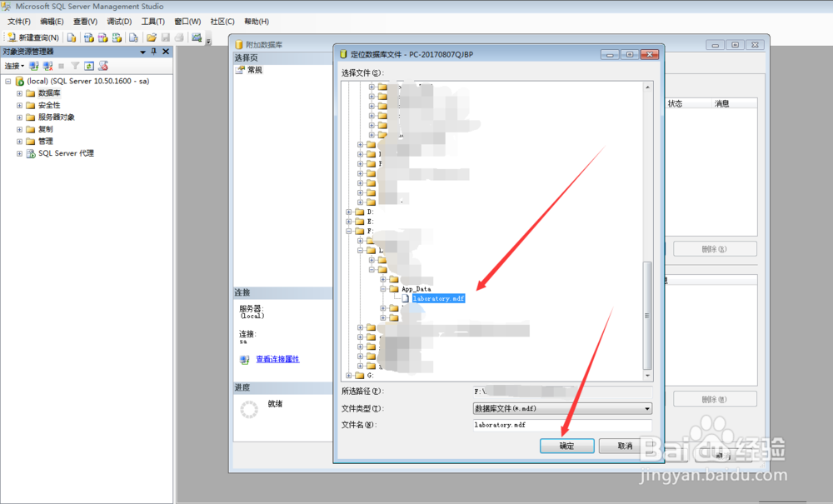The height and width of the screenshot is (504, 833).
Task: Click the Activity Monitor toolbar icon
Action: (x=197, y=37)
